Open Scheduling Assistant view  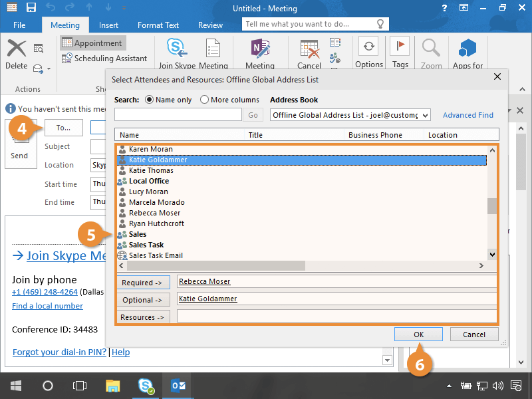click(104, 59)
